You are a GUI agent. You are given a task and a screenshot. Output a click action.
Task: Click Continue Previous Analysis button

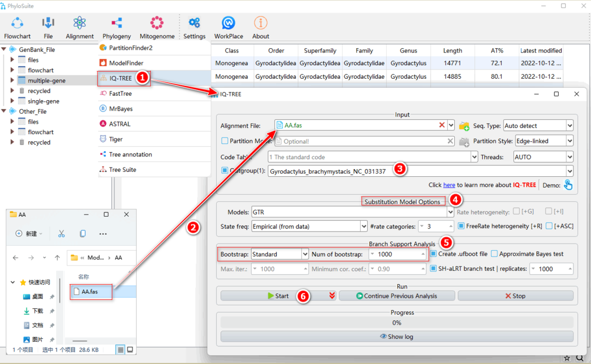[397, 296]
